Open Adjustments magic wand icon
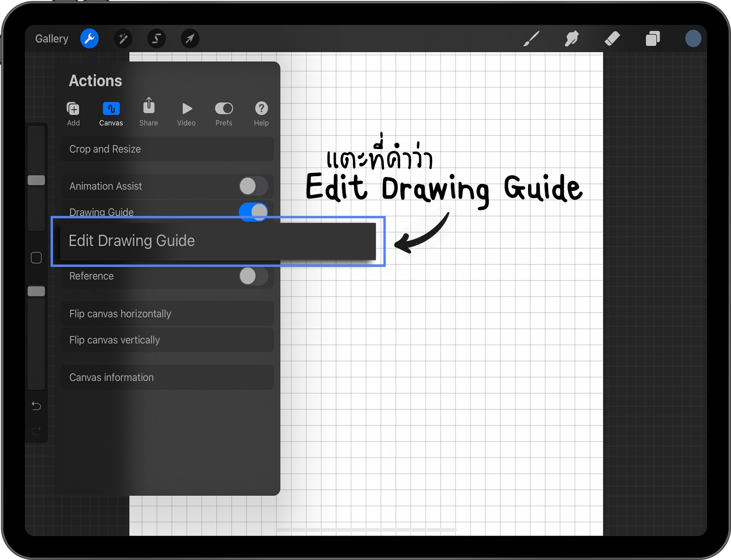Image resolution: width=731 pixels, height=560 pixels. click(123, 39)
